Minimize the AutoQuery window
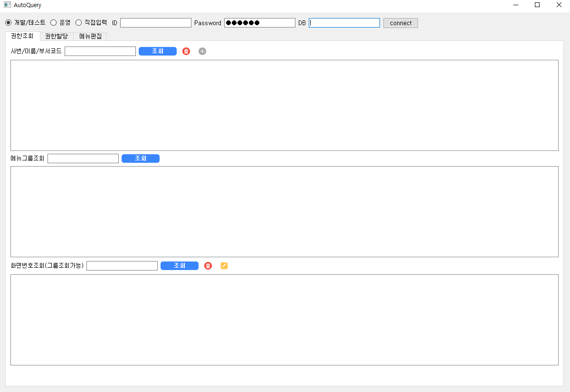 [x=515, y=5]
